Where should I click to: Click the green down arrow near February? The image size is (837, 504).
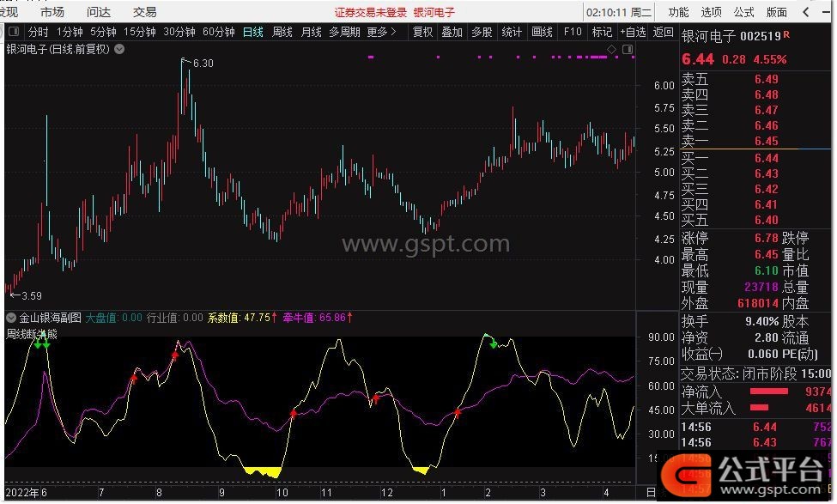(x=494, y=344)
